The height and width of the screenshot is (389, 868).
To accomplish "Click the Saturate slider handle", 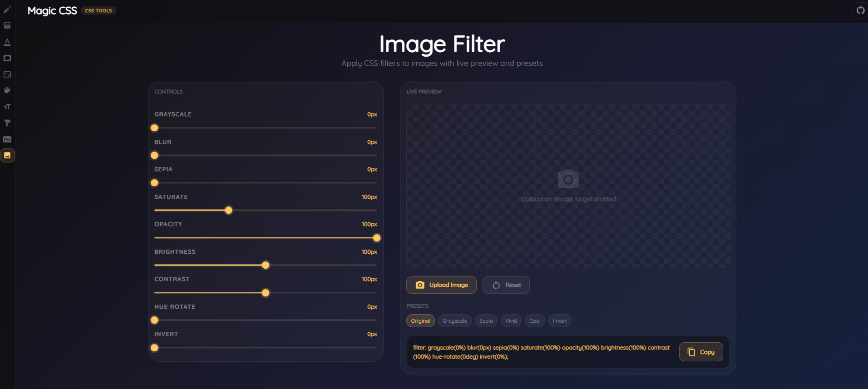I will [x=229, y=210].
